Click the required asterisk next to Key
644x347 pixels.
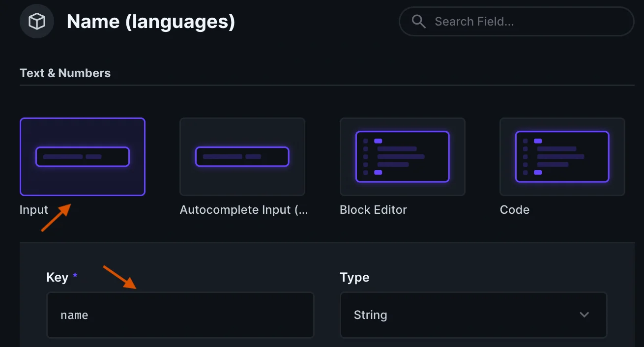point(75,276)
